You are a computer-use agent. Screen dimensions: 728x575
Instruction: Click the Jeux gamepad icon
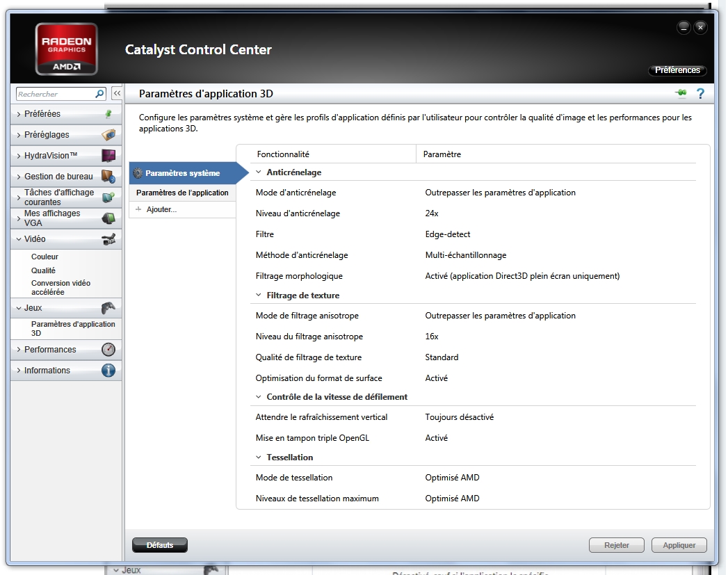(108, 308)
